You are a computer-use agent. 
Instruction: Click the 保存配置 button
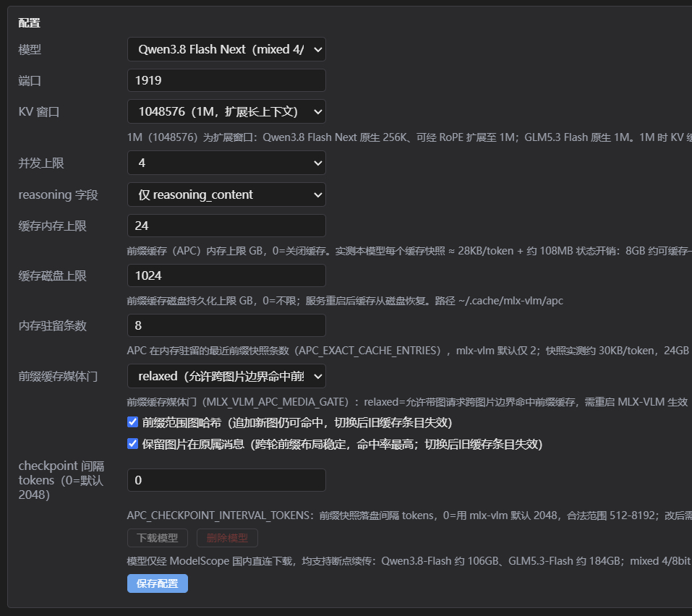pos(158,583)
